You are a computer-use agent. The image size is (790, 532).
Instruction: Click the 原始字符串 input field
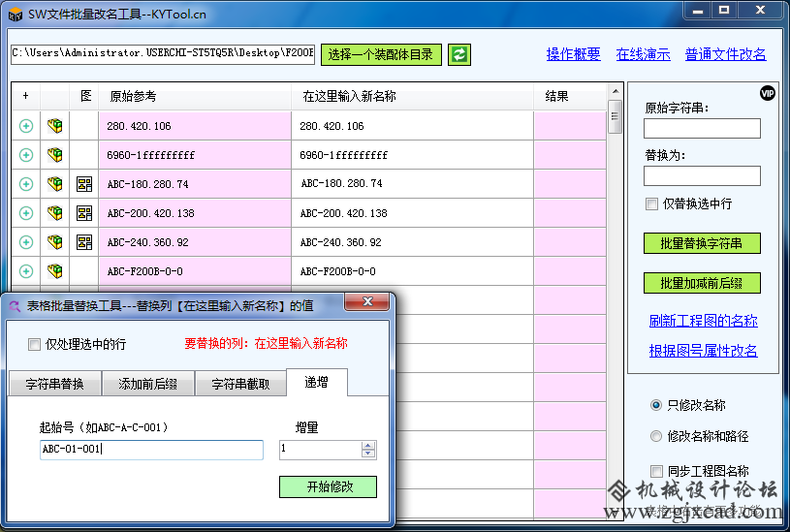(x=702, y=128)
